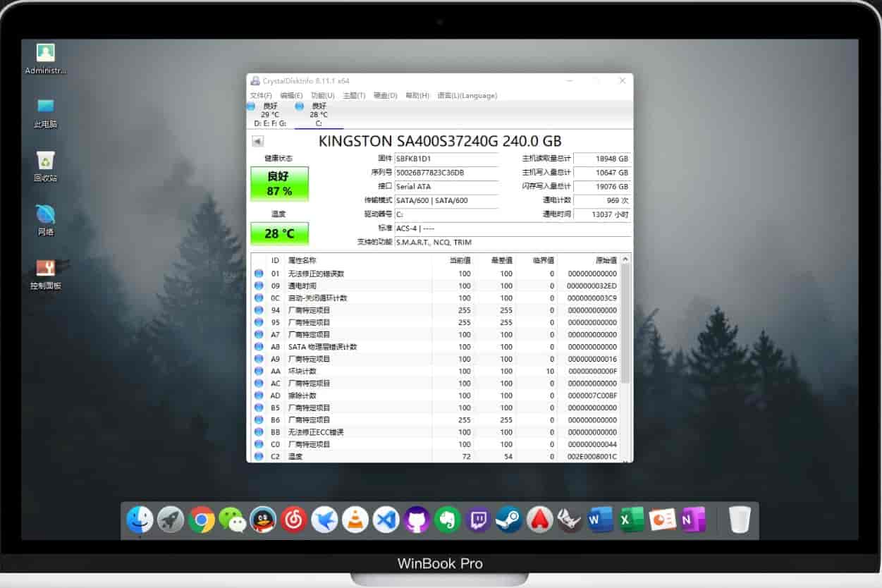Select the 无法修正的错误数 attribute row

pyautogui.click(x=436, y=274)
